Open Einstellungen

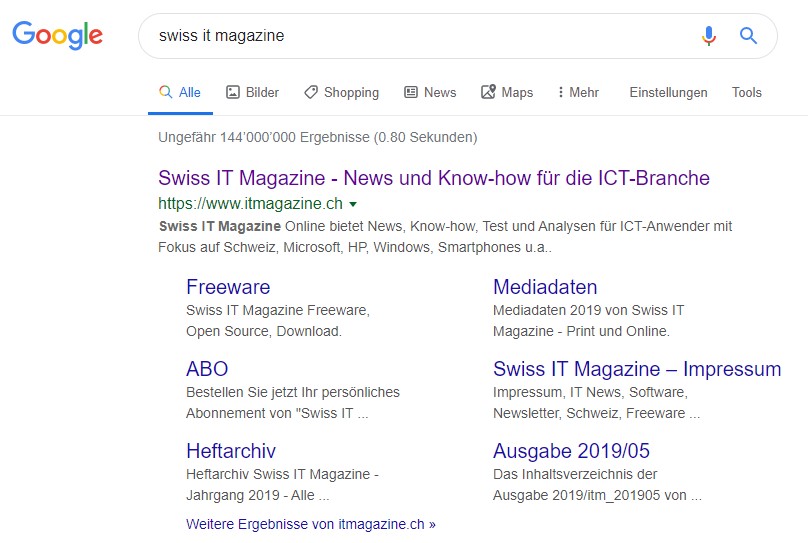point(668,93)
